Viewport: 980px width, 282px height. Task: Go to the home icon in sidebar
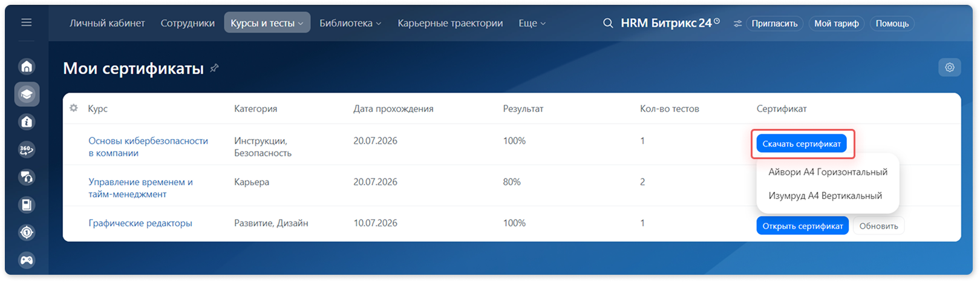tap(27, 67)
